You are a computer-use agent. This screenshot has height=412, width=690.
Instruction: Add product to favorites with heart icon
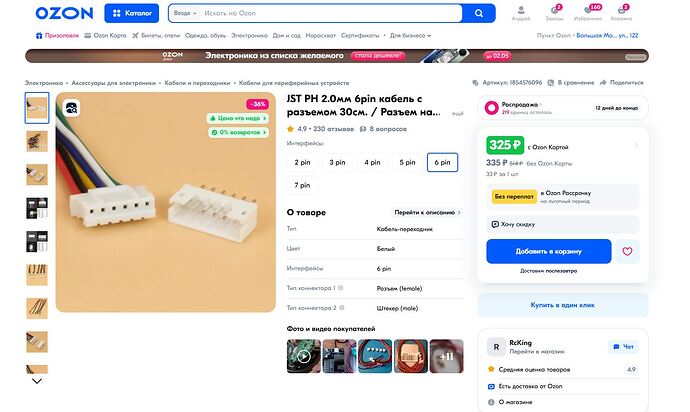point(627,251)
